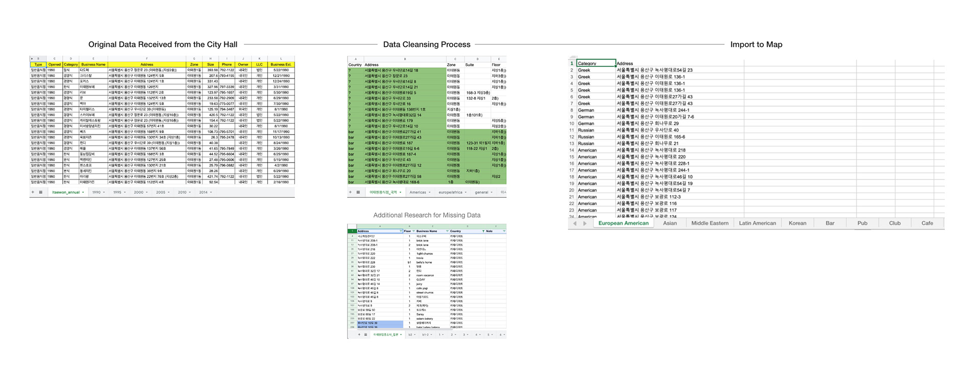This screenshot has width=980, height=388.
Task: Select the Pub sheet tab
Action: (x=862, y=223)
